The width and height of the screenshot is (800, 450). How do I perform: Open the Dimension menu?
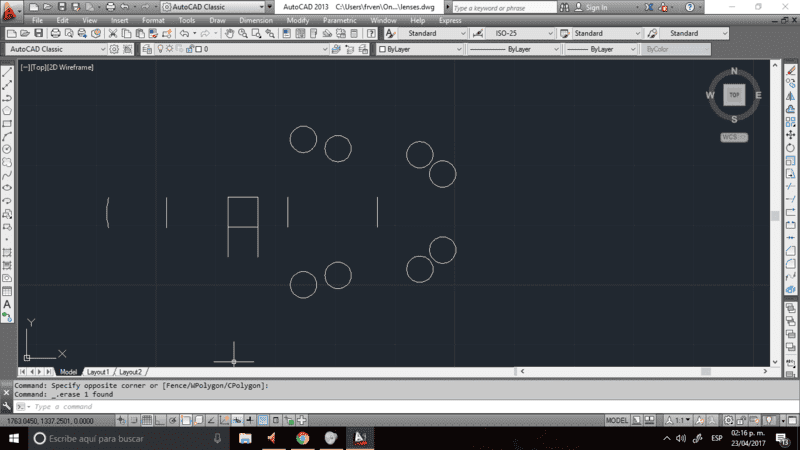coord(256,20)
